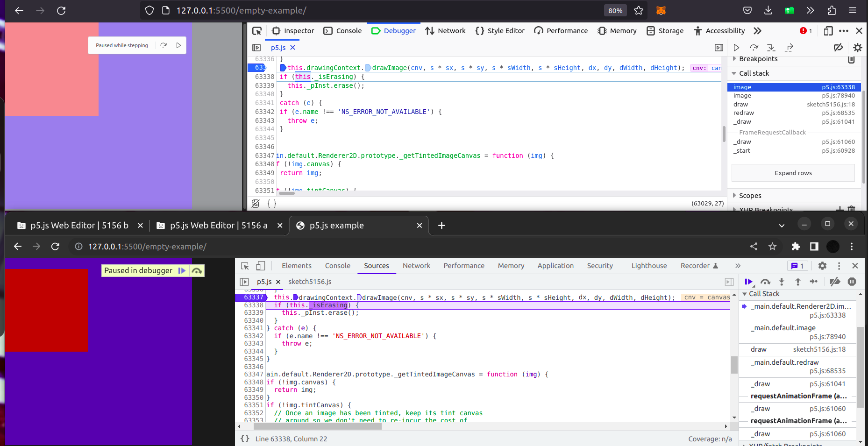
Task: Step in using Firefox debugger toolbar
Action: [771, 48]
